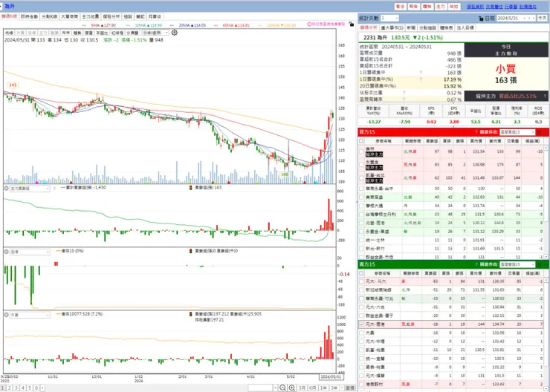Click export icon in 賣方15 header
The image size is (550, 392).
point(540,264)
